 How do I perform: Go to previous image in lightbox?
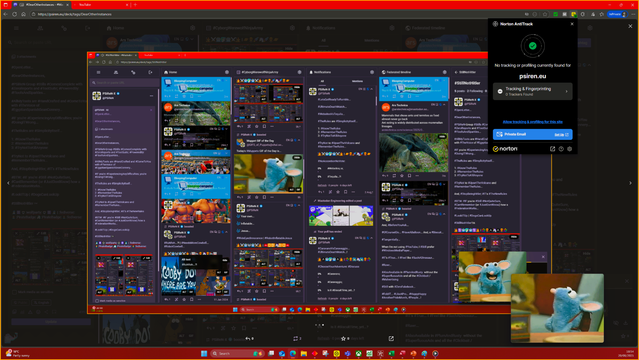(8, 183)
